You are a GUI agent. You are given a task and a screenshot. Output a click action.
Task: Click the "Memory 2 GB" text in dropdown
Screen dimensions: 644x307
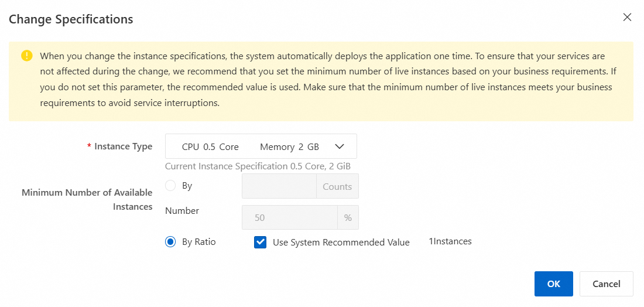tap(289, 147)
